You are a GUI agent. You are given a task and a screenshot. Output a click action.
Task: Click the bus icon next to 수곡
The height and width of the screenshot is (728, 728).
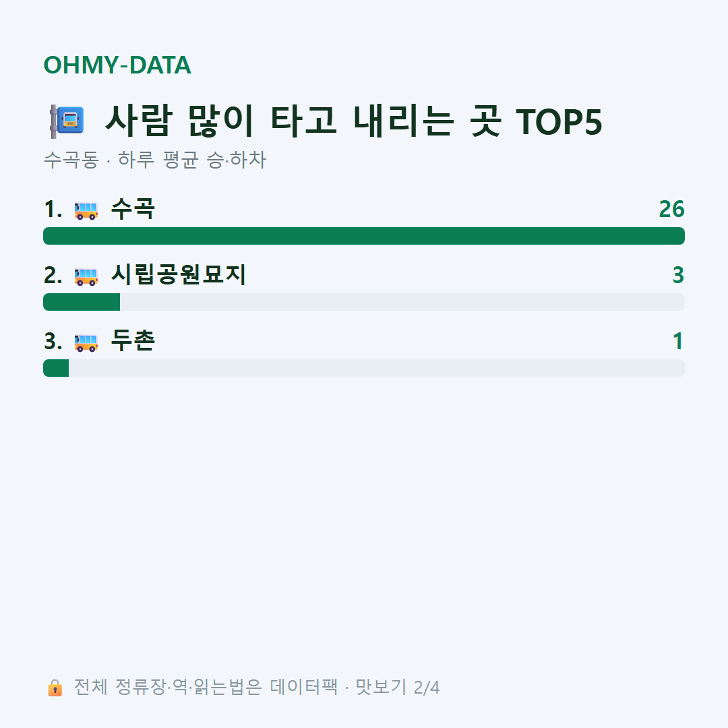pyautogui.click(x=86, y=210)
